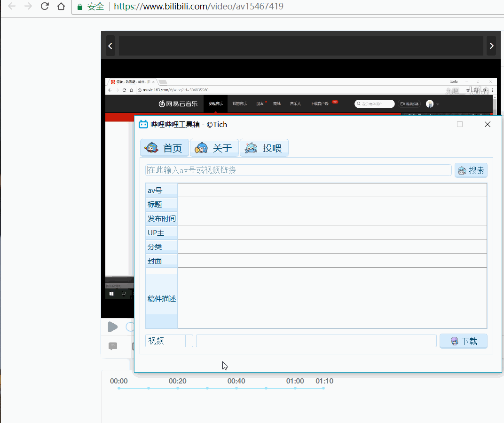Click the timeline dot under 00:00
This screenshot has width=504, height=423.
pos(119,388)
